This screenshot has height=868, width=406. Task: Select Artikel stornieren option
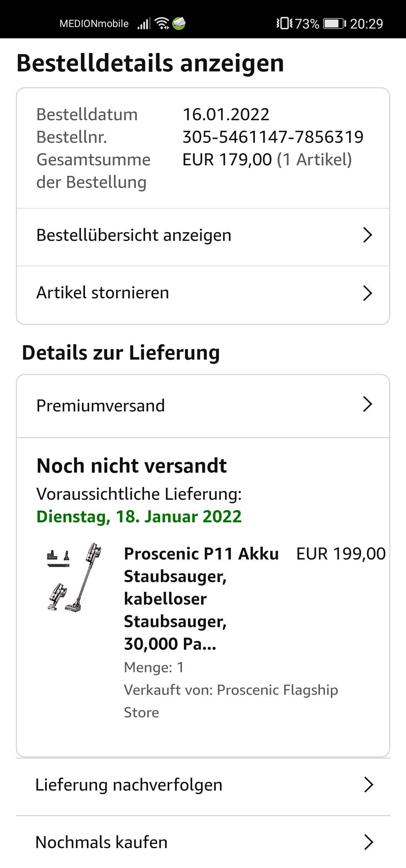tap(103, 293)
